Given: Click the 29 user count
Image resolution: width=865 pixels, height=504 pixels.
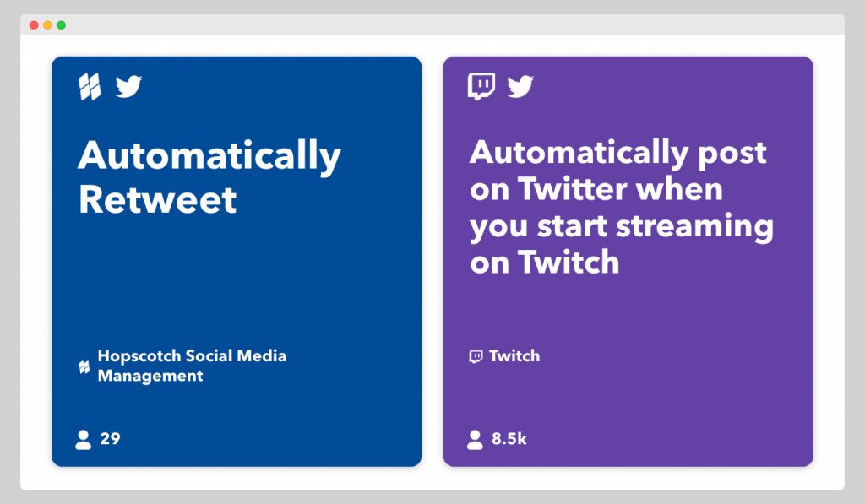Looking at the screenshot, I should tap(110, 439).
